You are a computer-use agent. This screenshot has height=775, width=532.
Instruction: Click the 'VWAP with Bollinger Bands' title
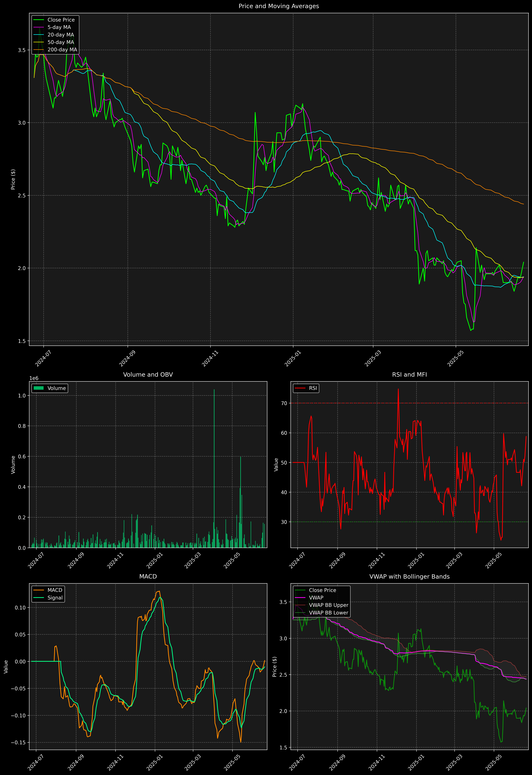pyautogui.click(x=409, y=577)
